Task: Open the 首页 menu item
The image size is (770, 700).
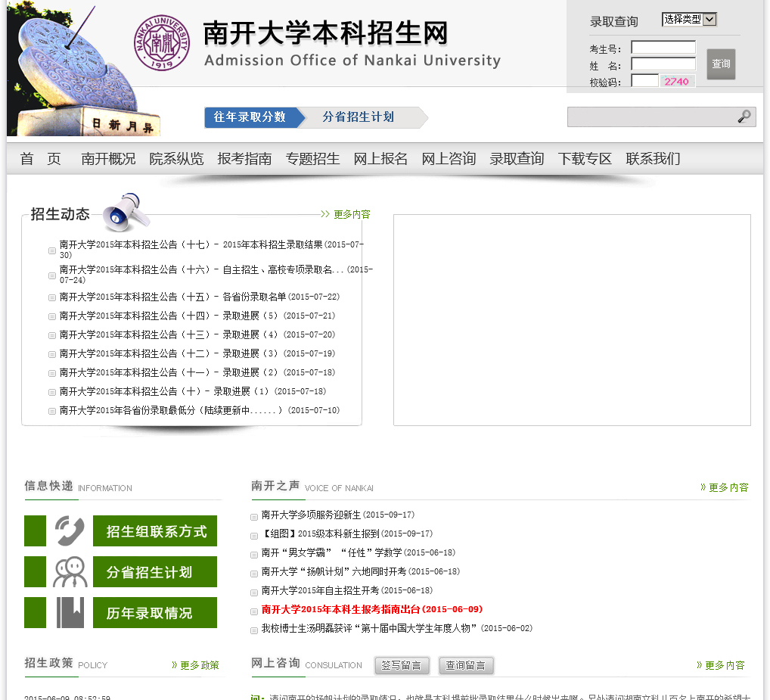Action: tap(41, 159)
